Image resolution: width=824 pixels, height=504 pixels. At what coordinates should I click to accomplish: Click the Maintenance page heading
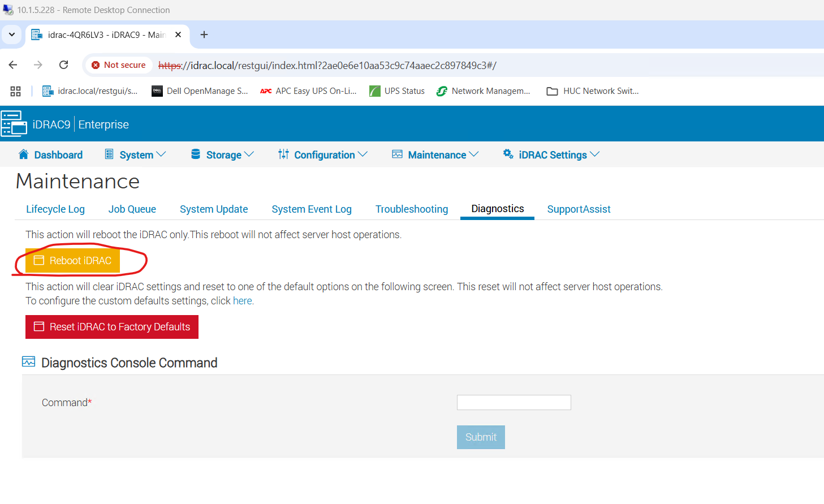tap(77, 182)
